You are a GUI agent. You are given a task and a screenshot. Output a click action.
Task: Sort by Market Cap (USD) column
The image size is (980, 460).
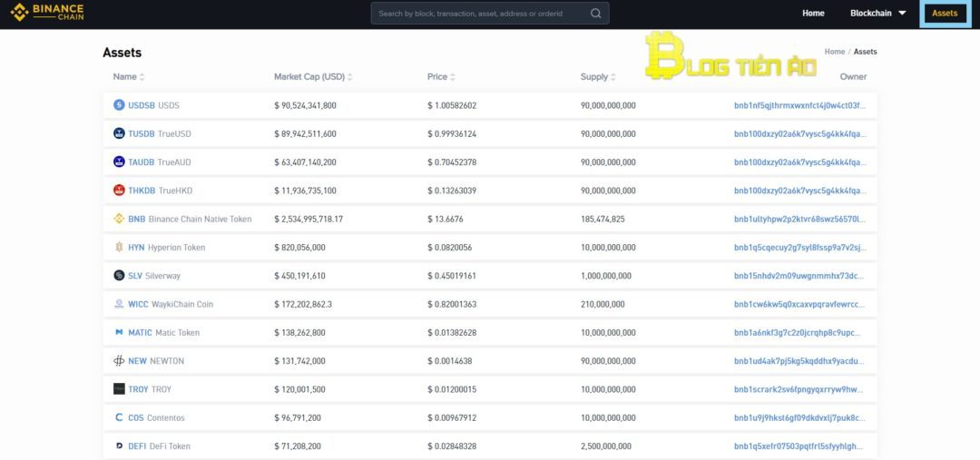click(313, 77)
